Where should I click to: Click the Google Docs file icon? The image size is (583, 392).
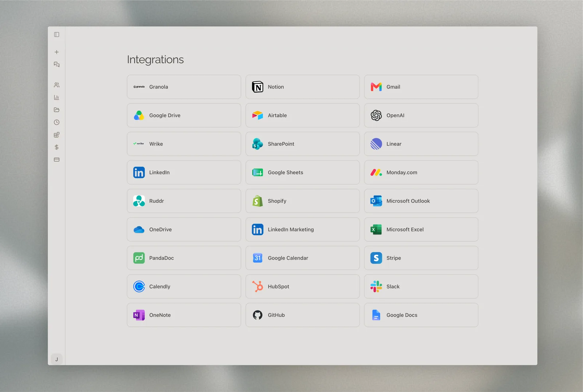(x=376, y=315)
